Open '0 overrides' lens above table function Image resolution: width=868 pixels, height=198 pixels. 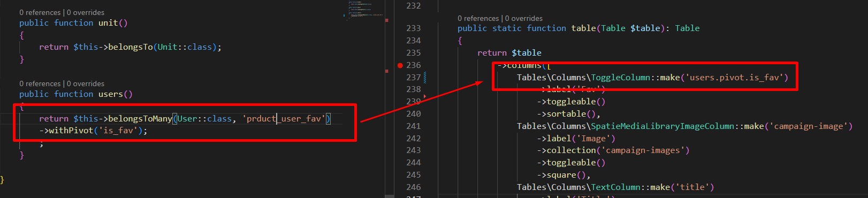524,18
